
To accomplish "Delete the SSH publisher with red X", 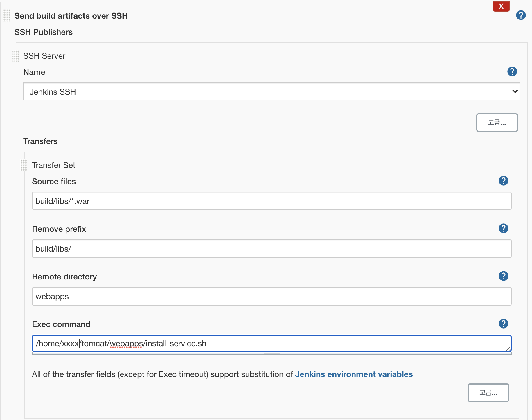I will pos(501,6).
